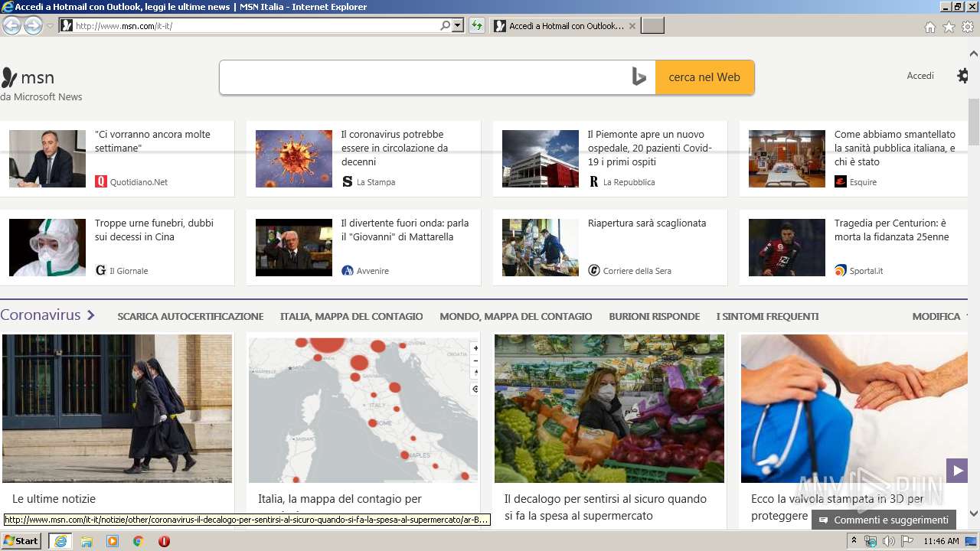
Task: Click the Avvenire source icon
Action: [x=348, y=271]
